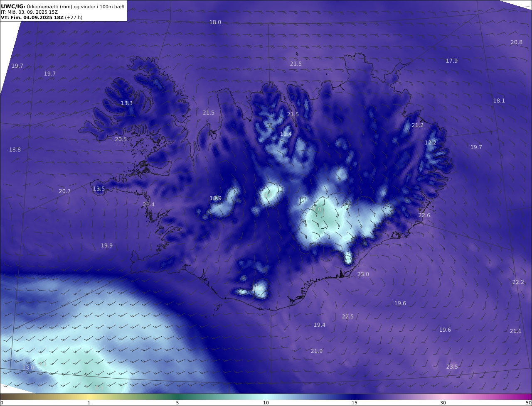Click the 20.7 map value
532x406 pixels.
pyautogui.click(x=65, y=191)
